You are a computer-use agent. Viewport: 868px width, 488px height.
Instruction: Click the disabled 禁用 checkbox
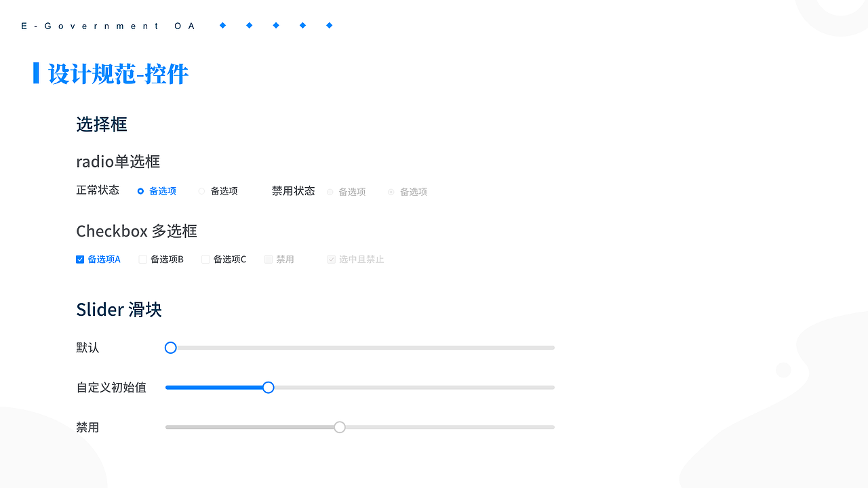pos(268,259)
